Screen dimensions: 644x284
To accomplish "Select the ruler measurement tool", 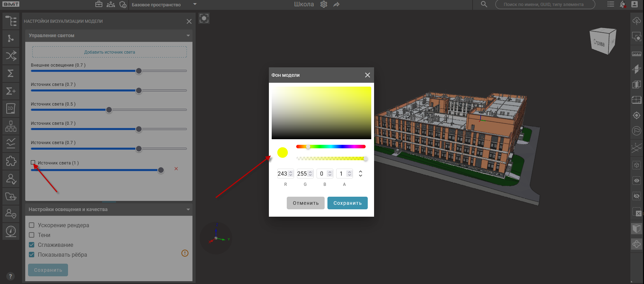I will [x=637, y=54].
